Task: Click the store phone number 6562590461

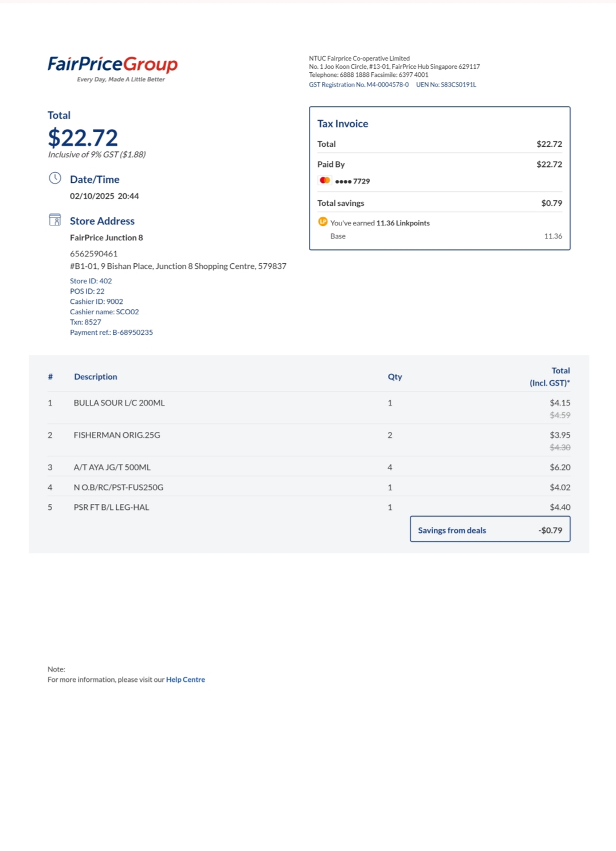Action: point(93,254)
